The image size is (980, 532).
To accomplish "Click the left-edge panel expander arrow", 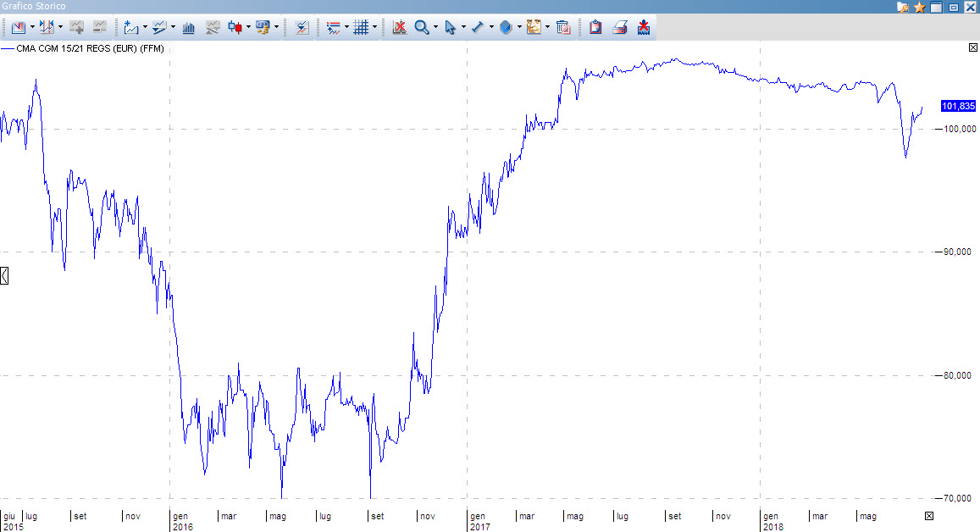I will pyautogui.click(x=3, y=275).
